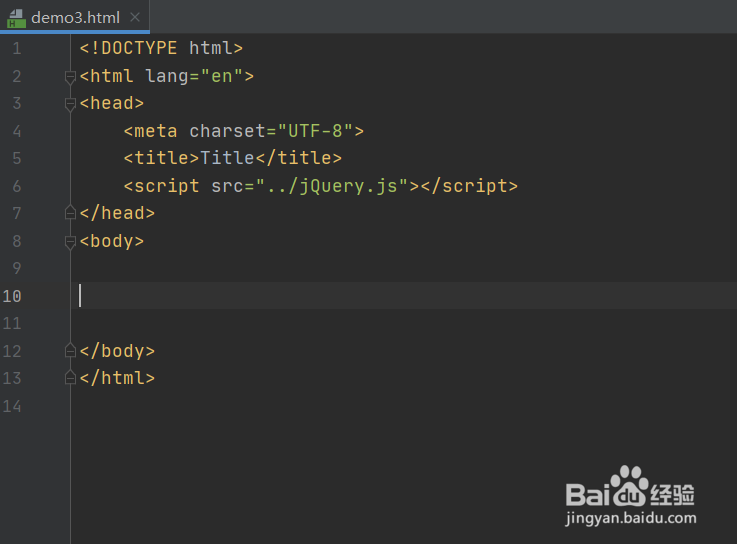Click line number 1 in the gutter
The width and height of the screenshot is (737, 544).
pyautogui.click(x=17, y=48)
